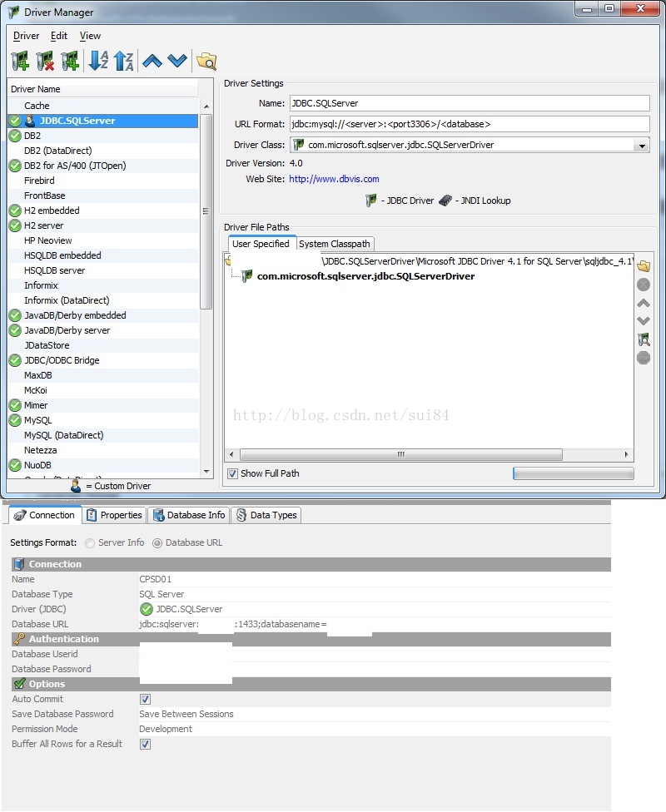The image size is (666, 812).
Task: Toggle the Show Full Path checkbox
Action: point(233,473)
